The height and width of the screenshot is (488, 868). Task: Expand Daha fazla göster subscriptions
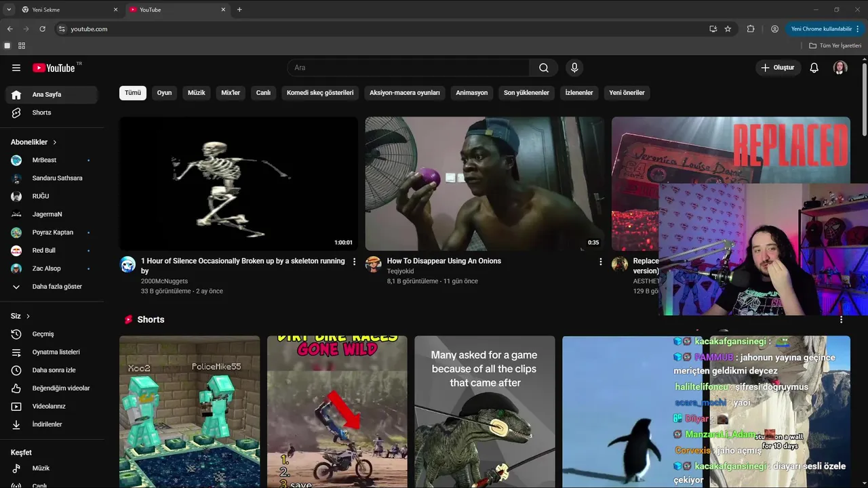(x=52, y=287)
